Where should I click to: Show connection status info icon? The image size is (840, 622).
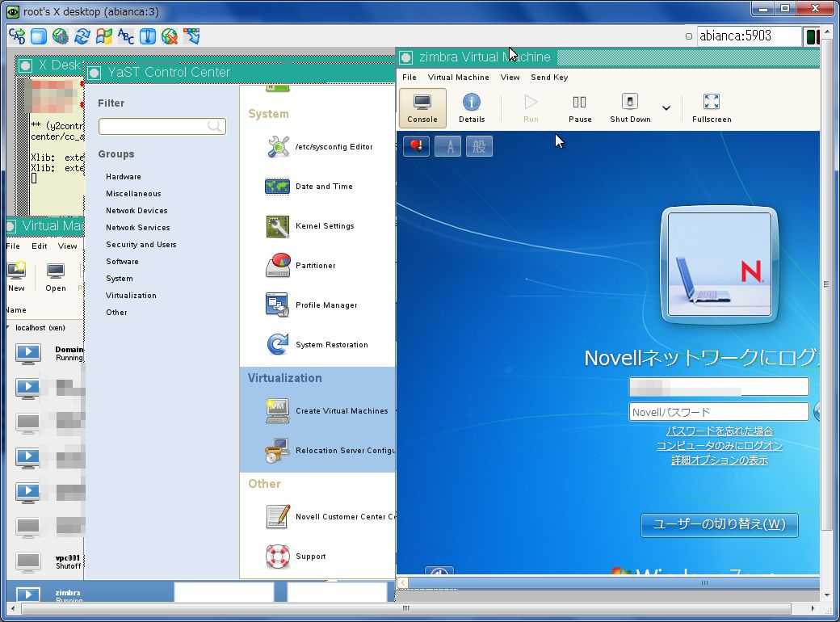pos(147,36)
